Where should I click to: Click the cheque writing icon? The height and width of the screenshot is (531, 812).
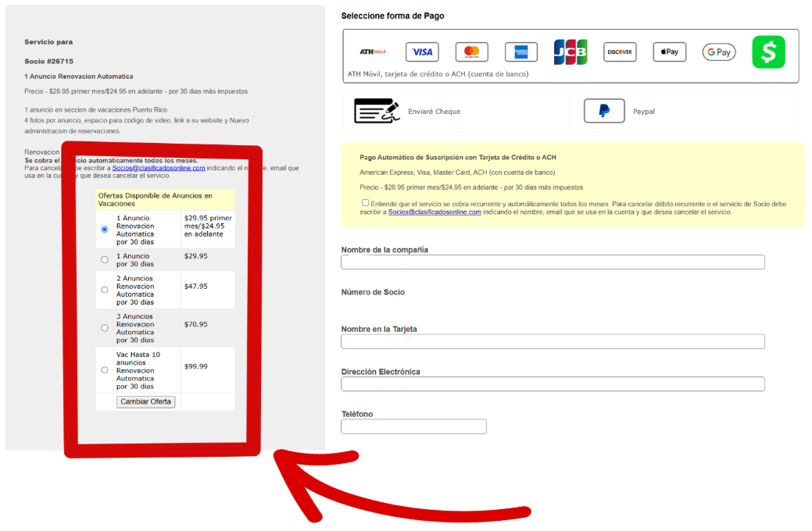click(x=377, y=111)
